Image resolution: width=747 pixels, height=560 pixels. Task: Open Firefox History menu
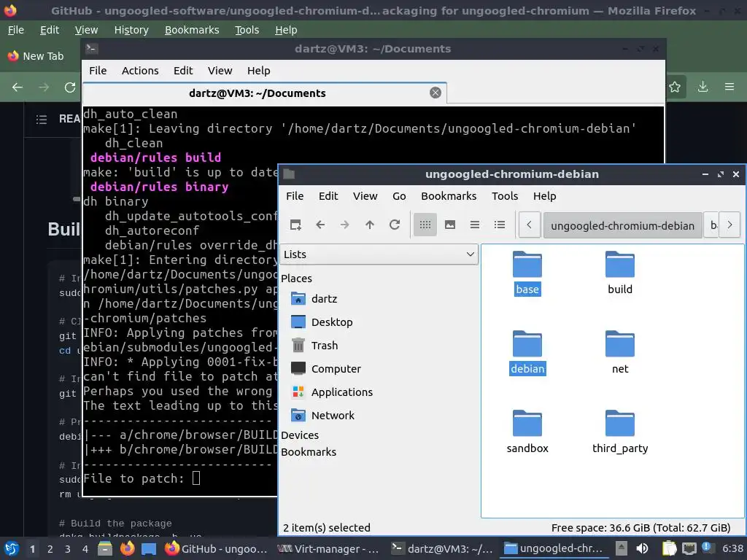coord(131,30)
